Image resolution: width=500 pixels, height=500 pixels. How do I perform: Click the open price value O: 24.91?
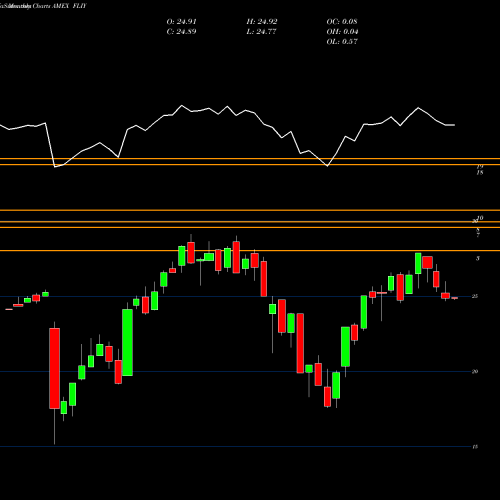181,22
